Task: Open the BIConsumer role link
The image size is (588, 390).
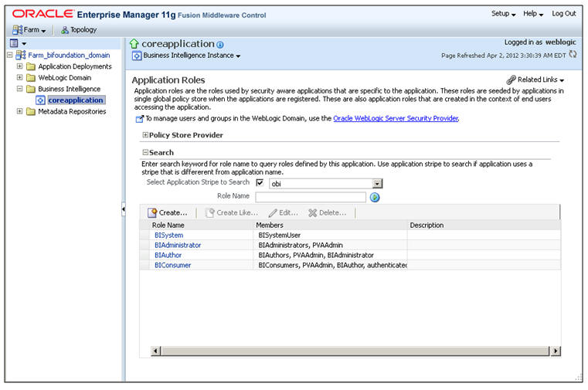Action: tap(172, 265)
